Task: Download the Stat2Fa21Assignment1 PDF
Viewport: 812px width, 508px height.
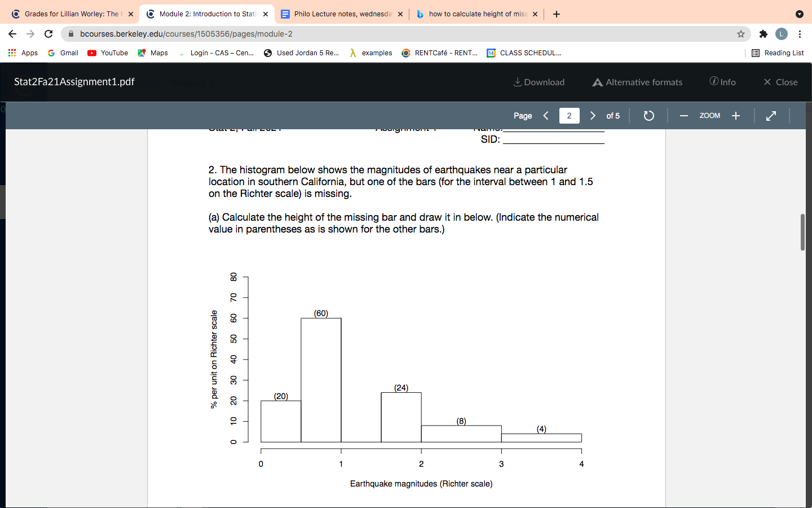Action: [538, 82]
